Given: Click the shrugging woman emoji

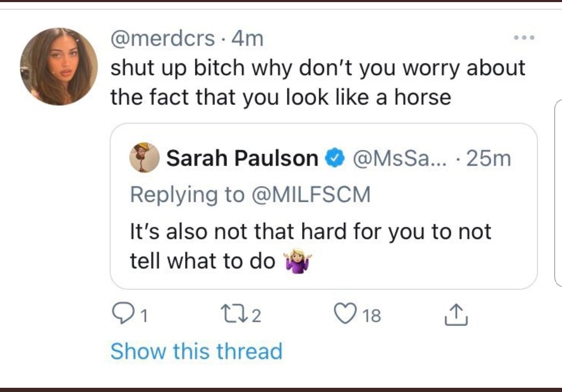Looking at the screenshot, I should pos(298,261).
